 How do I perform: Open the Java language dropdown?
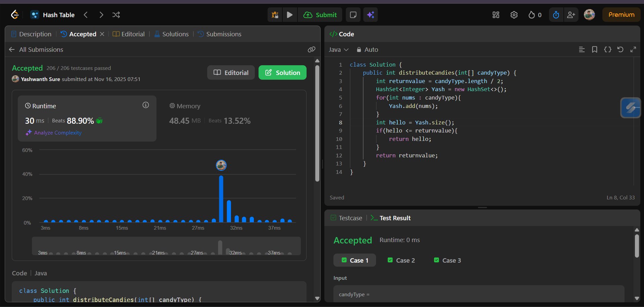pyautogui.click(x=338, y=49)
